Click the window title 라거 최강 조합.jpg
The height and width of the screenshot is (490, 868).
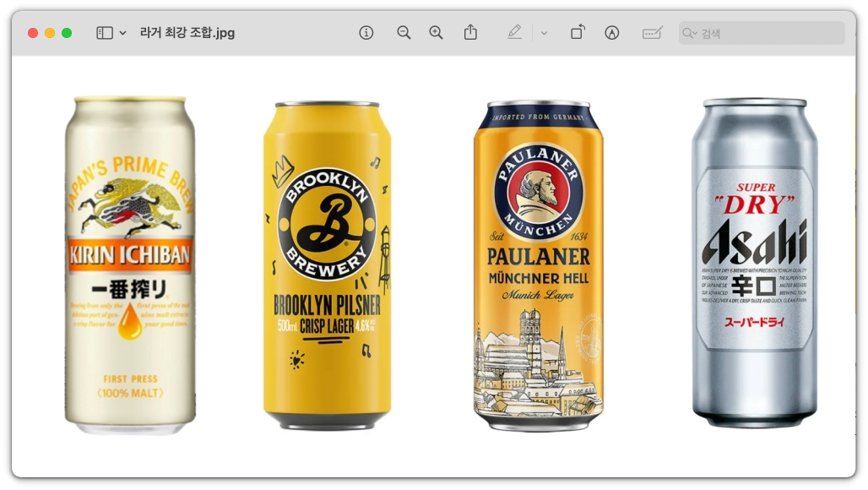coord(187,33)
